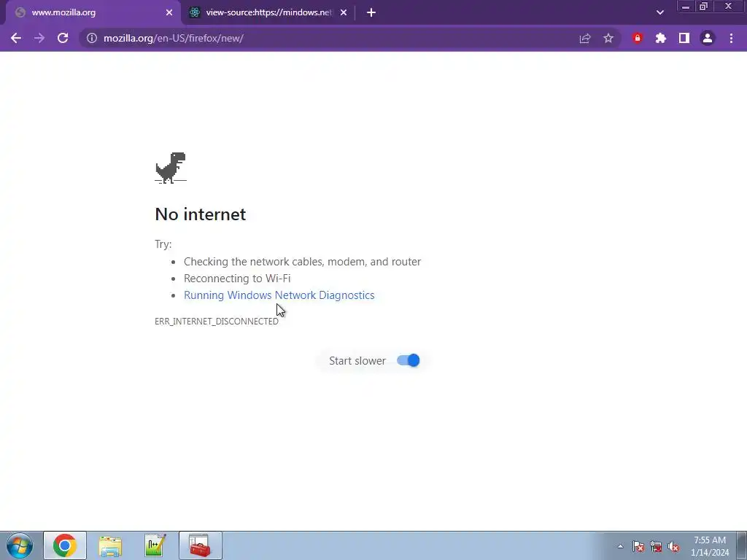Bookmark this tab with the star
The image size is (747, 560).
(608, 38)
